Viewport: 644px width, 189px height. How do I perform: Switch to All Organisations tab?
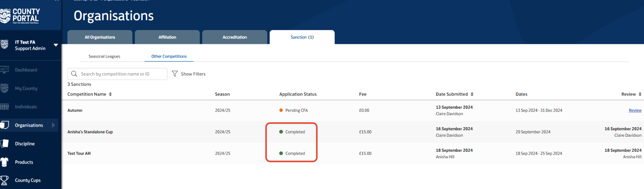[100, 37]
